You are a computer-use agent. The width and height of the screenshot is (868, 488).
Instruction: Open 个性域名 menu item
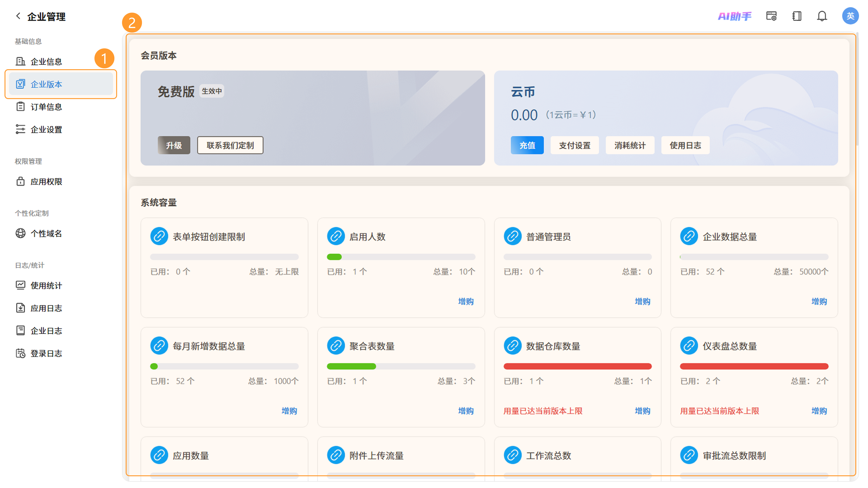(61, 233)
